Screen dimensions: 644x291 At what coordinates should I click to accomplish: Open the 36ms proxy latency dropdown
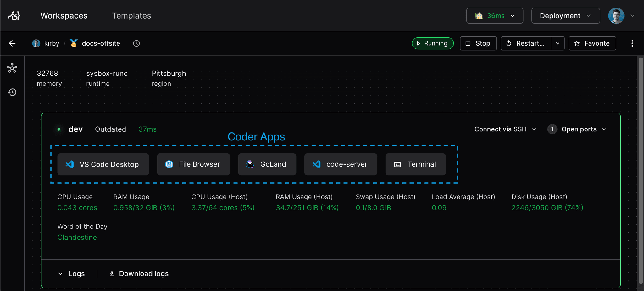point(495,16)
